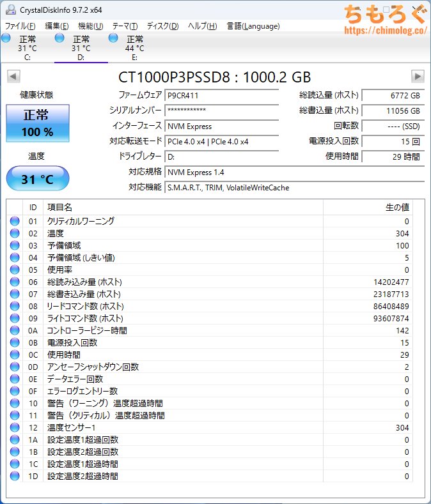Viewport: 431px width, 504px height.
Task: Go to next disk with right arrow
Action: [418, 77]
